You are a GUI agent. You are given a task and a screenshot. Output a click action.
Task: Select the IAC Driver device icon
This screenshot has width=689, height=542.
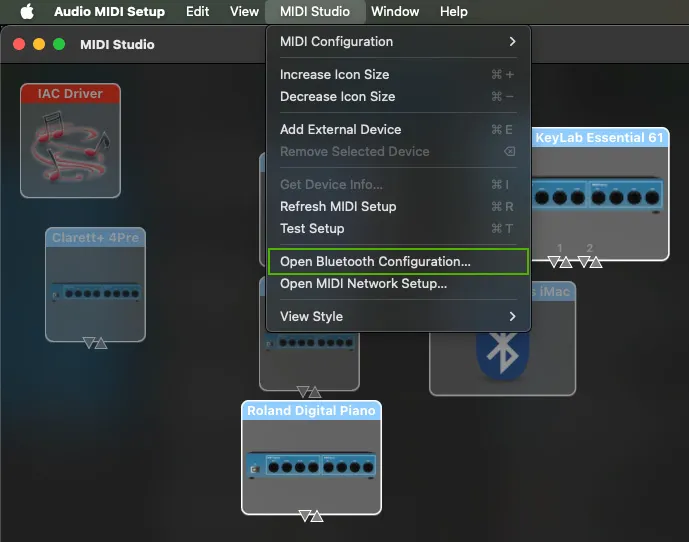click(70, 141)
